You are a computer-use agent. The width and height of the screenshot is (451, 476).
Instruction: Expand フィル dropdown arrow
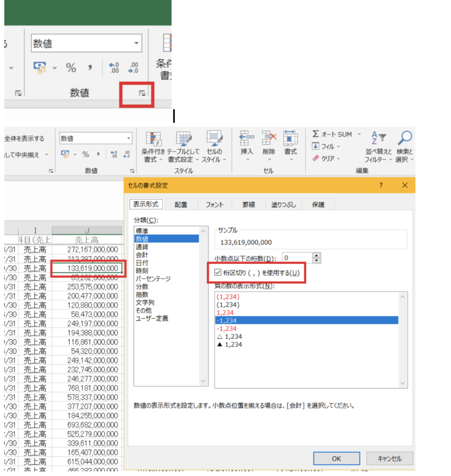338,146
